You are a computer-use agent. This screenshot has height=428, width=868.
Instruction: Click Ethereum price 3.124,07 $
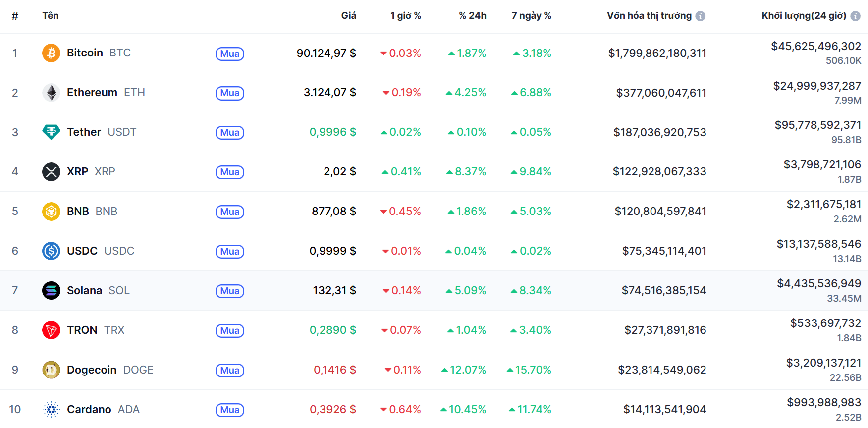[330, 93]
